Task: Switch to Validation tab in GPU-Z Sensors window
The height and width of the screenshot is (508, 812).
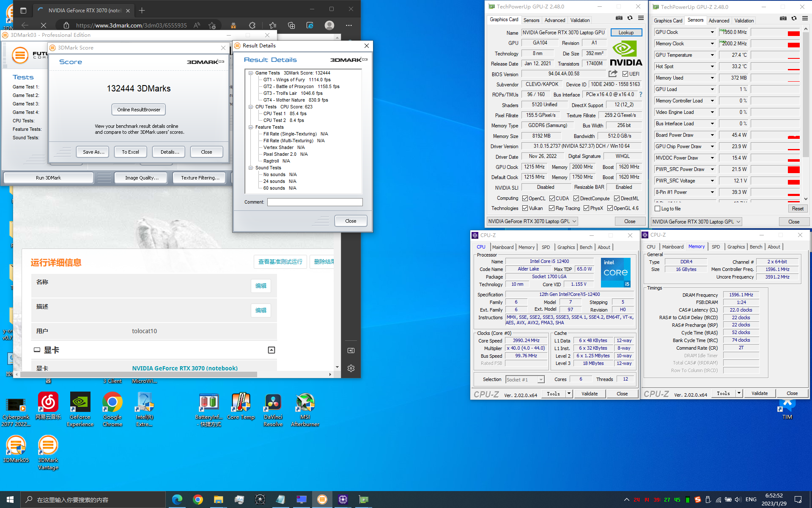Action: (744, 21)
